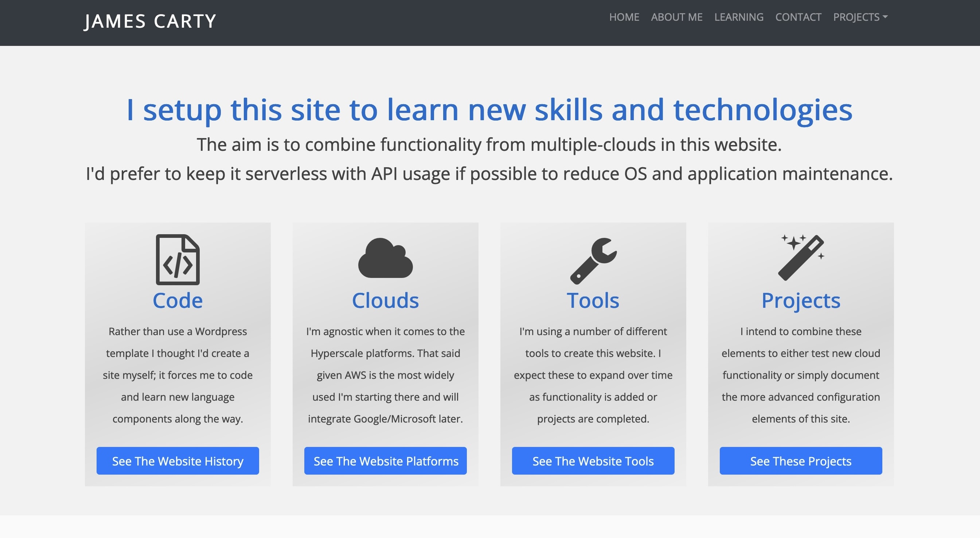Image resolution: width=980 pixels, height=538 pixels.
Task: Expand the Projects dropdown menu
Action: (x=860, y=17)
